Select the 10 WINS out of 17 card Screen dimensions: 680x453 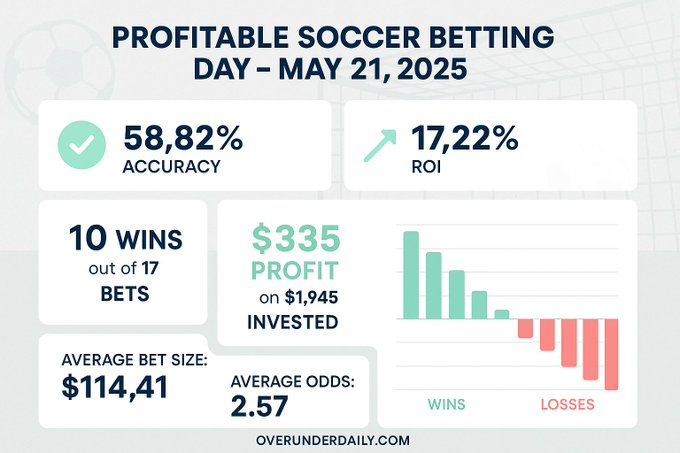[x=125, y=264]
